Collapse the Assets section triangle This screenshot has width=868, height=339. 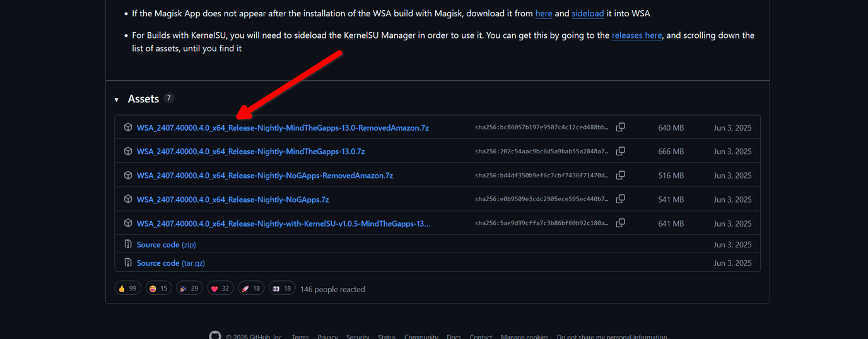click(117, 100)
